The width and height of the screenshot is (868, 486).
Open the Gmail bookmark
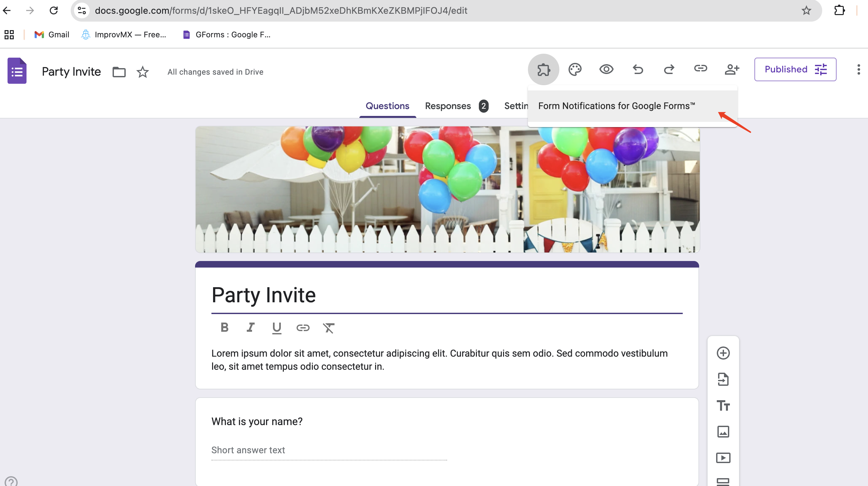click(x=52, y=35)
